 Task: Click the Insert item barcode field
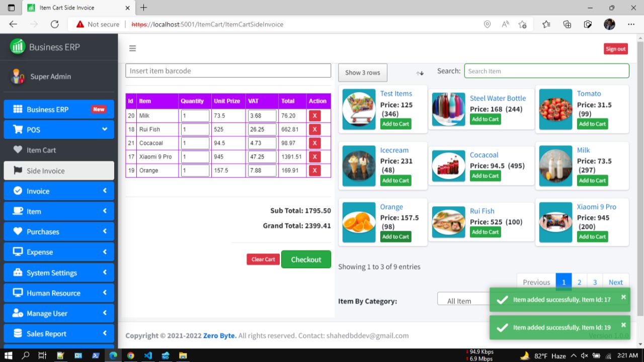pyautogui.click(x=228, y=70)
